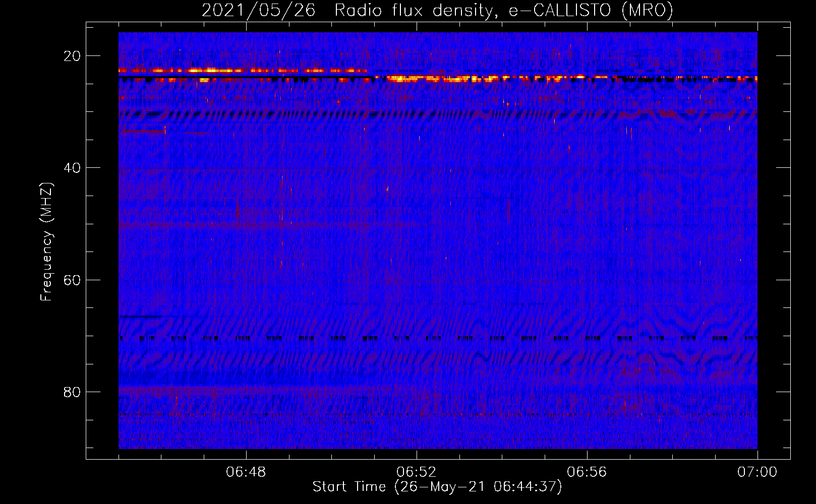Click the 'Frequency (MHZ)' y-axis label
The width and height of the screenshot is (816, 504).
[46, 242]
